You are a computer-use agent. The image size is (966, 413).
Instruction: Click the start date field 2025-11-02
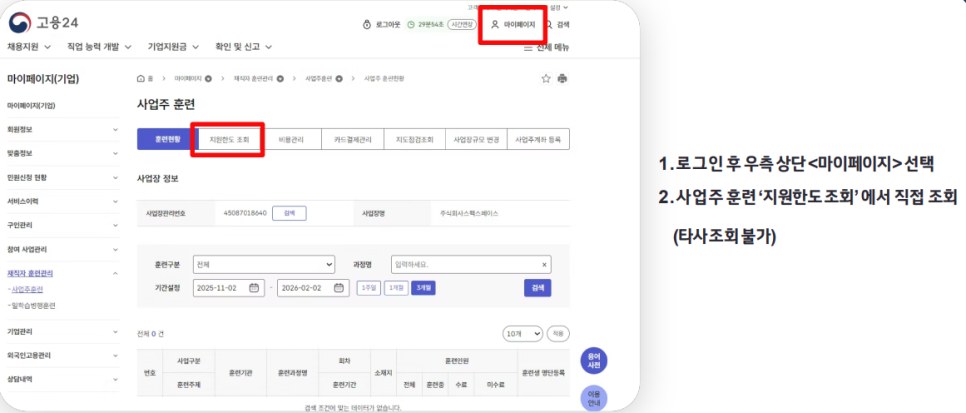coord(227,288)
